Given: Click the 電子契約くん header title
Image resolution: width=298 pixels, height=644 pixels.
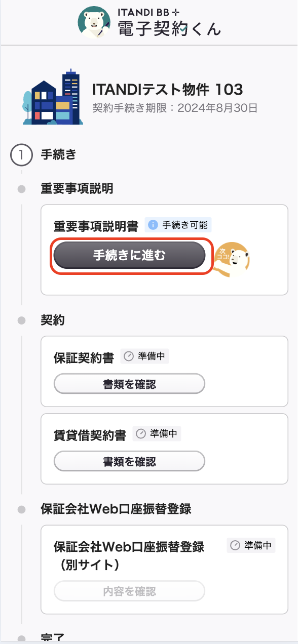Looking at the screenshot, I should pos(169,29).
